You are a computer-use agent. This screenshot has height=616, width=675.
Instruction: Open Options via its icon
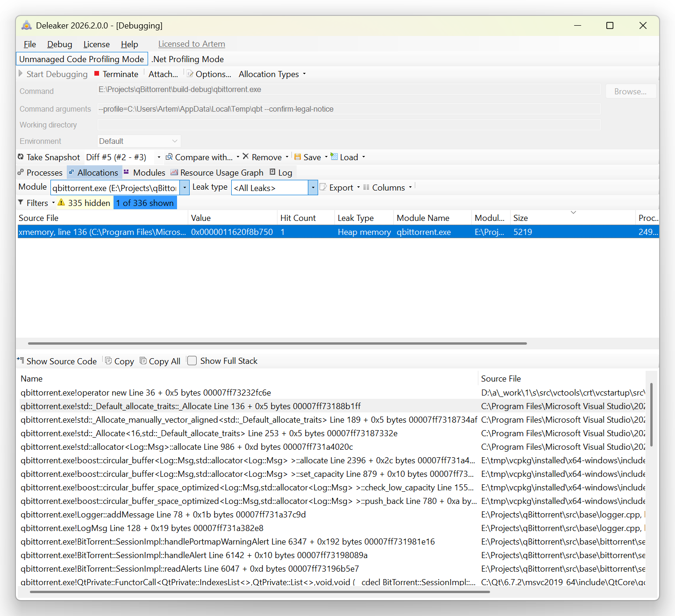point(190,74)
